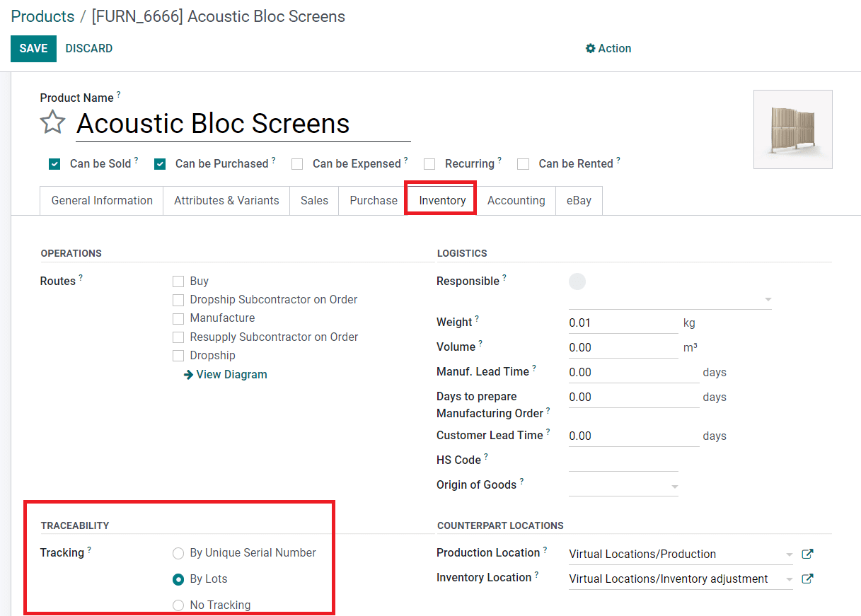Open the Accounting tab
Screen dimensions: 861x616
click(516, 200)
